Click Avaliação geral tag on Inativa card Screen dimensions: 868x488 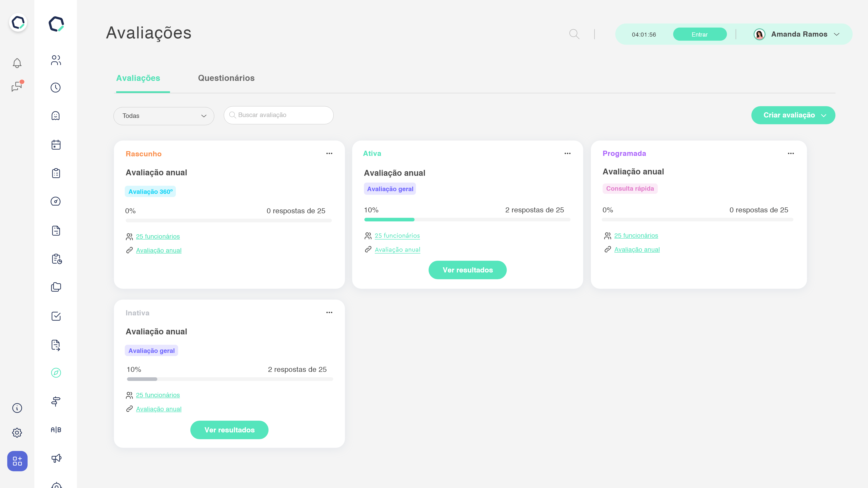151,351
